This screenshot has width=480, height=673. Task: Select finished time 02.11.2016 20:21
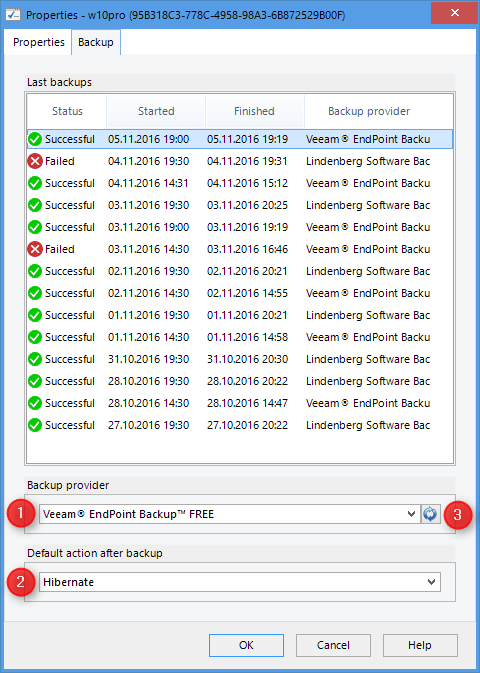coord(248,271)
